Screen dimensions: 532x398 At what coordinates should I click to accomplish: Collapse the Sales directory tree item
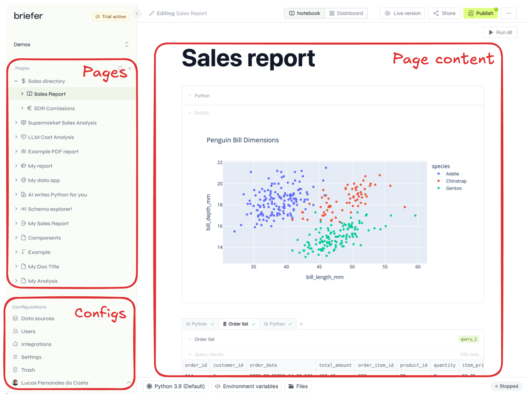(x=16, y=81)
